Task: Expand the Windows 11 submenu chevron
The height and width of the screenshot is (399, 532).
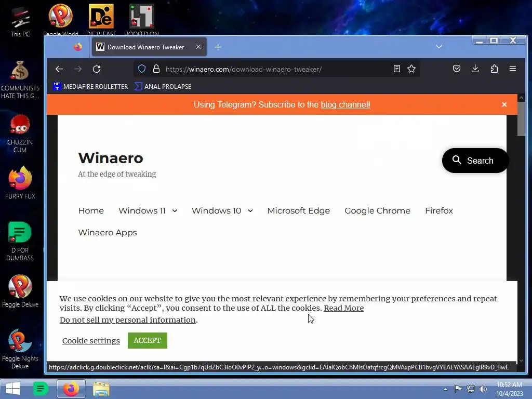Action: pos(175,211)
